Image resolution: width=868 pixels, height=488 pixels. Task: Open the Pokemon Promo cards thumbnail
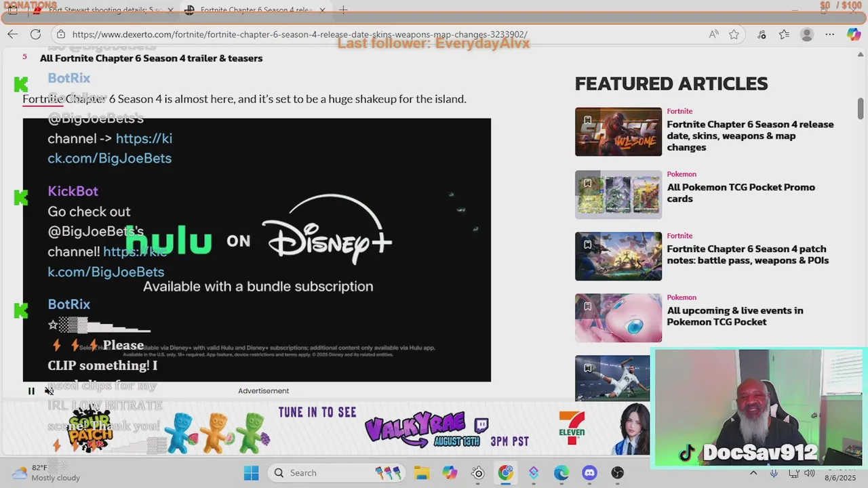[x=618, y=195]
